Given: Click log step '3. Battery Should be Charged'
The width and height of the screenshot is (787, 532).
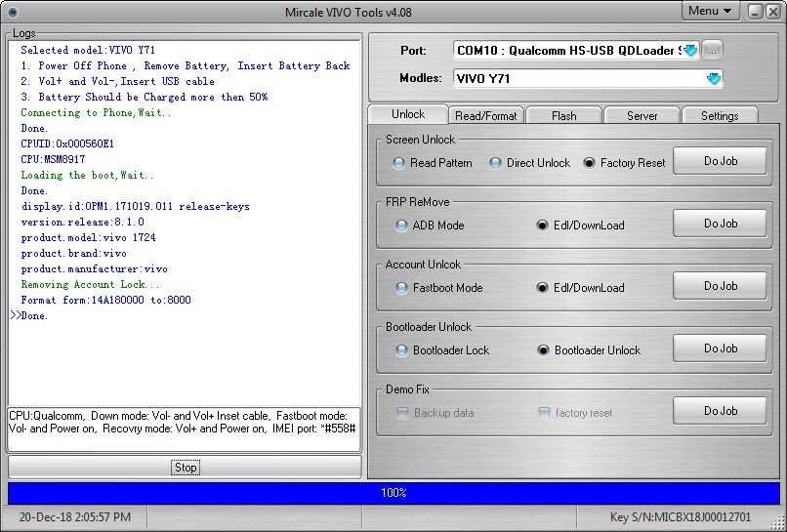Looking at the screenshot, I should [145, 97].
